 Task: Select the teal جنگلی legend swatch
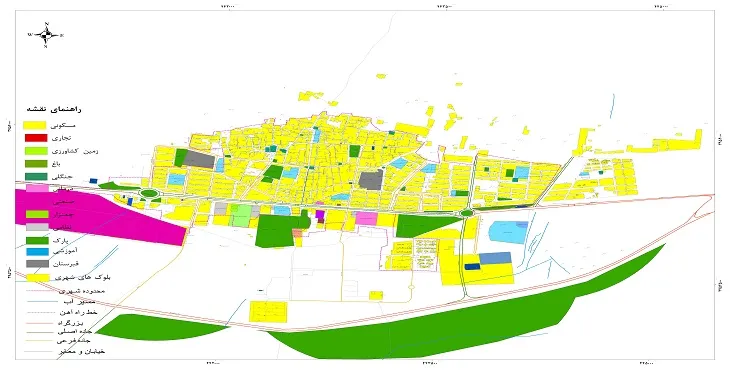[x=36, y=176]
